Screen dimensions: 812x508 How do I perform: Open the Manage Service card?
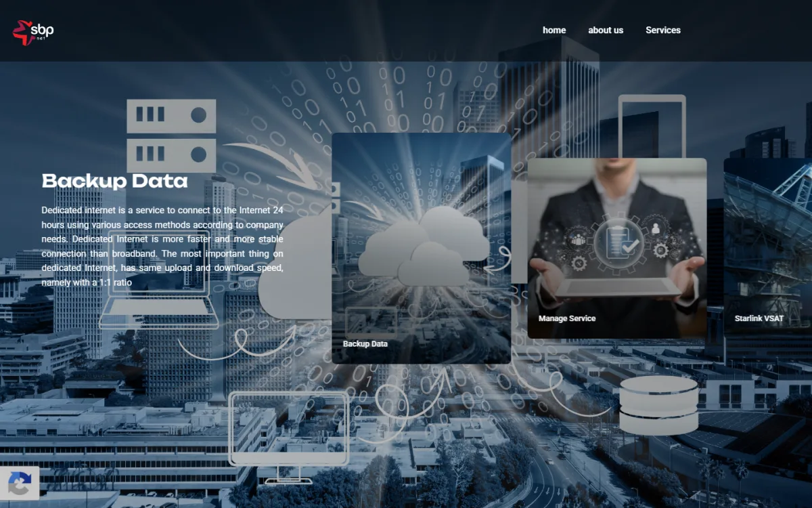(x=617, y=248)
